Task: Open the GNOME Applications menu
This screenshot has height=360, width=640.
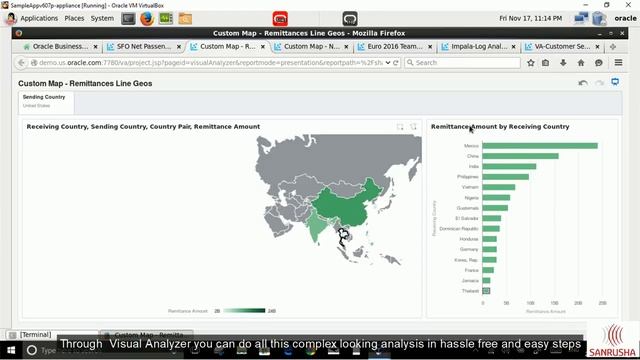Action: [x=39, y=18]
